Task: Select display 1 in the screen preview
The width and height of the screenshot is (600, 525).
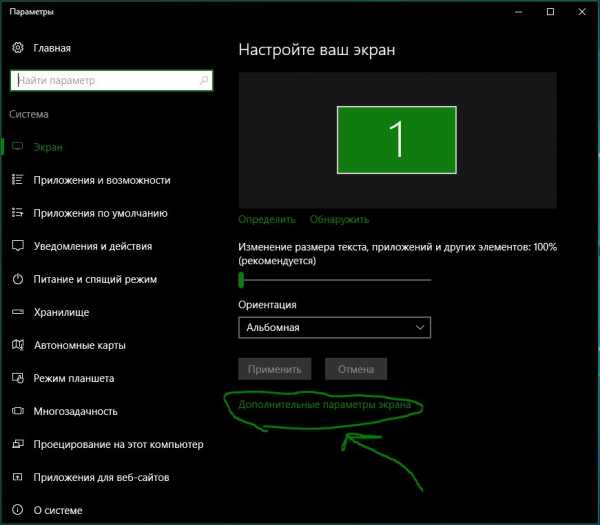Action: (396, 140)
